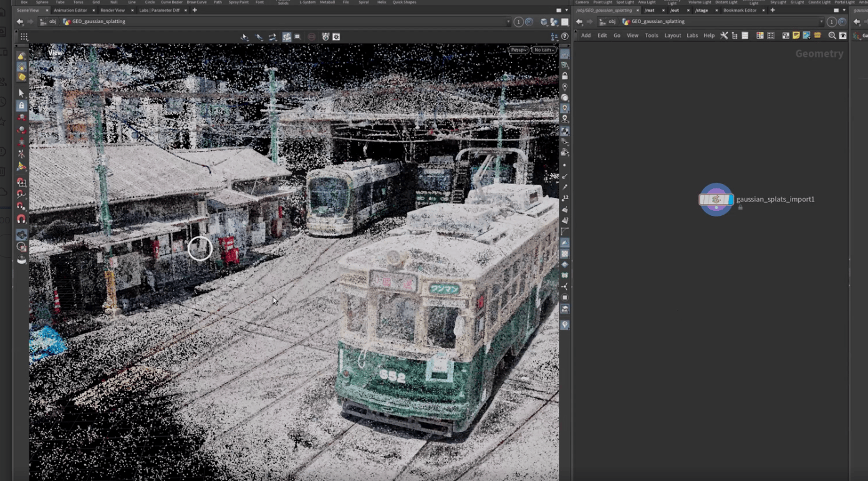Open the No cam camera dropdown
This screenshot has width=868, height=481.
(544, 50)
